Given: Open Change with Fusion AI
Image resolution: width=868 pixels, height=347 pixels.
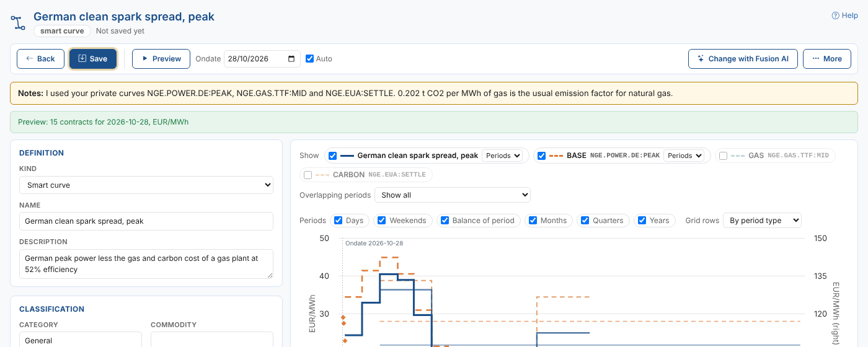Looking at the screenshot, I should (743, 59).
